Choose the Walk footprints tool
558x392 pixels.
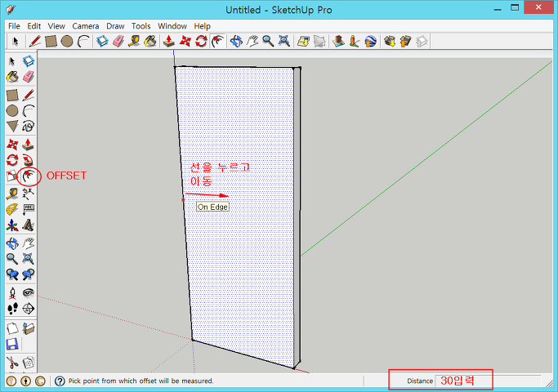tap(12, 309)
